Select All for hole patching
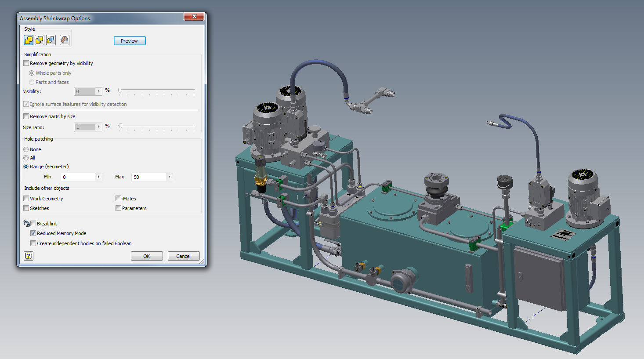 coord(26,158)
